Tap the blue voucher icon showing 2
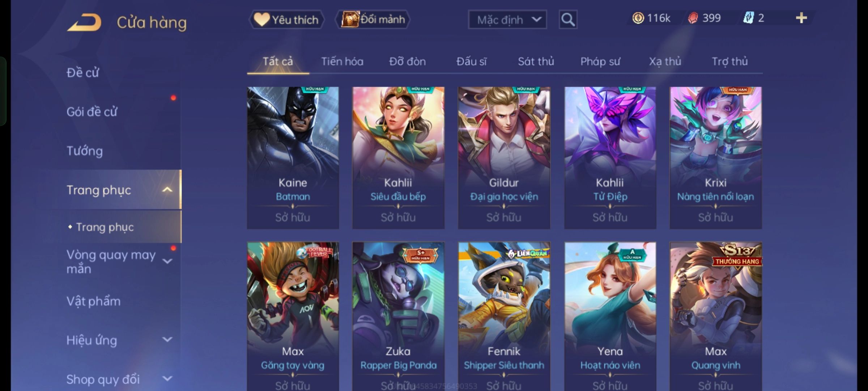Viewport: 868px width, 391px height. [748, 18]
